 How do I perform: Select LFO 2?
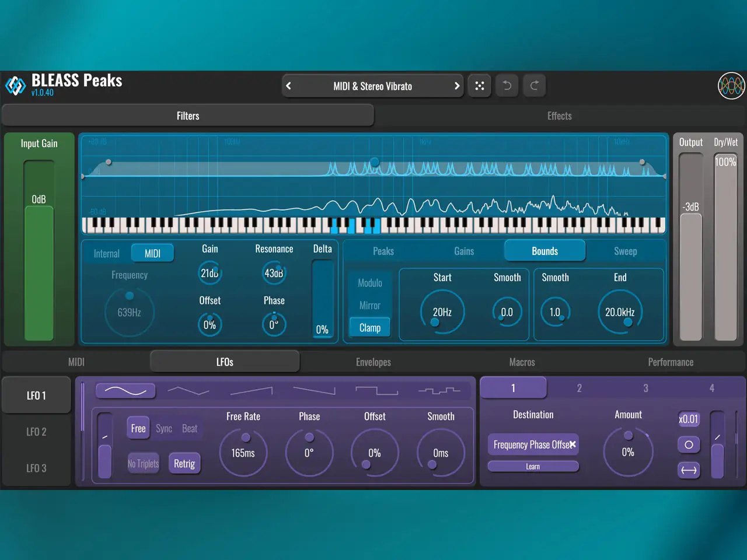pyautogui.click(x=36, y=432)
